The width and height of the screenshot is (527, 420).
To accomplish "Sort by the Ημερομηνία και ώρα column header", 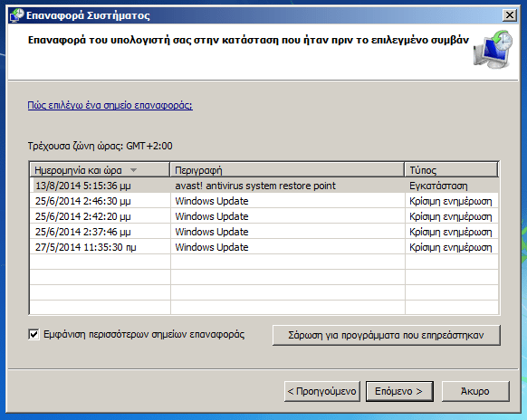I will (100, 170).
